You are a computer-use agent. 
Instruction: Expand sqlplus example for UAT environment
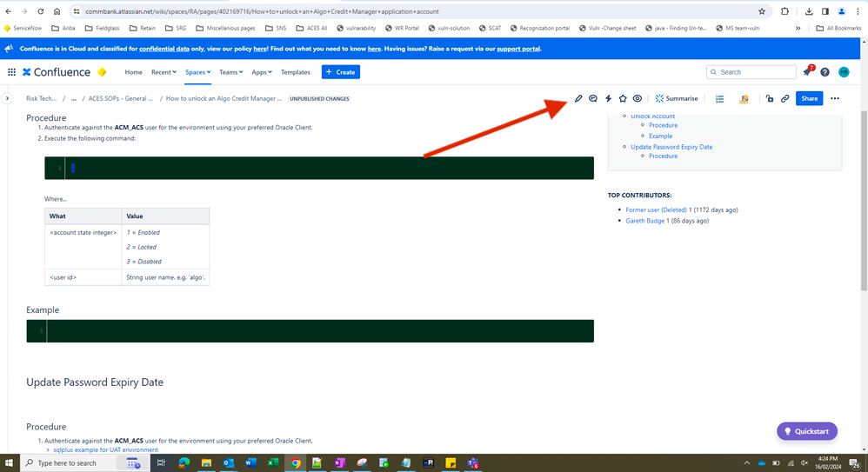(x=105, y=450)
